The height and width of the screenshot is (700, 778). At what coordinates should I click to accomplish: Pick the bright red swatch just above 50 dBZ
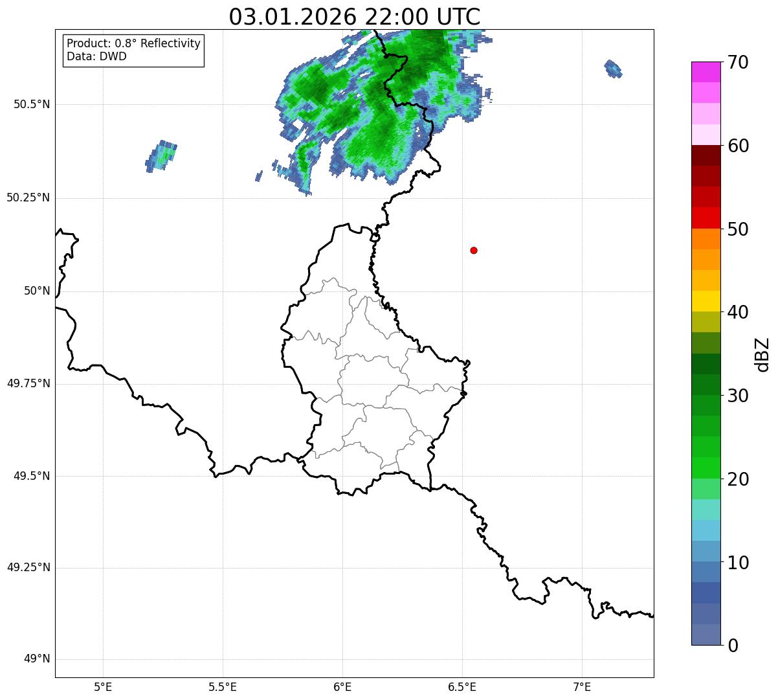tap(706, 218)
